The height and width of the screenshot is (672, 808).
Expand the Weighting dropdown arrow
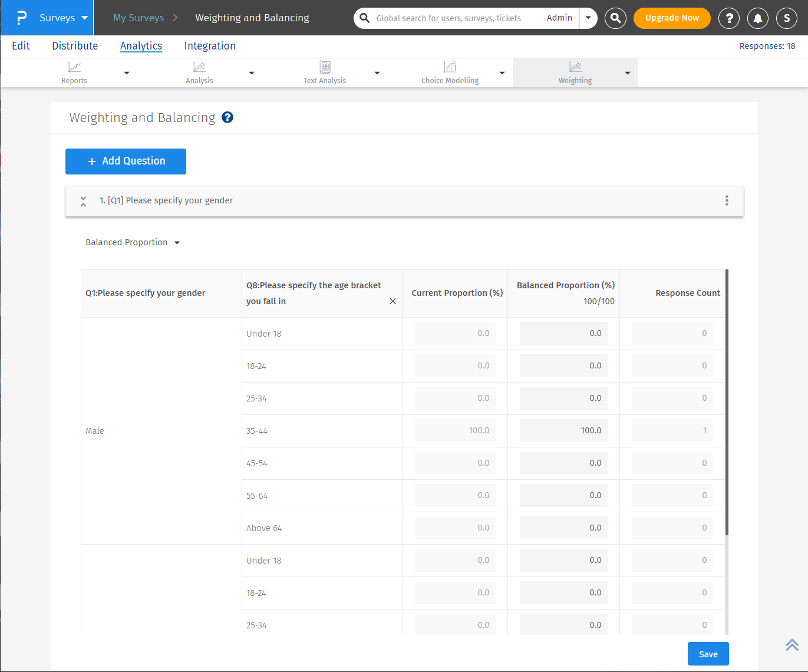pos(628,73)
